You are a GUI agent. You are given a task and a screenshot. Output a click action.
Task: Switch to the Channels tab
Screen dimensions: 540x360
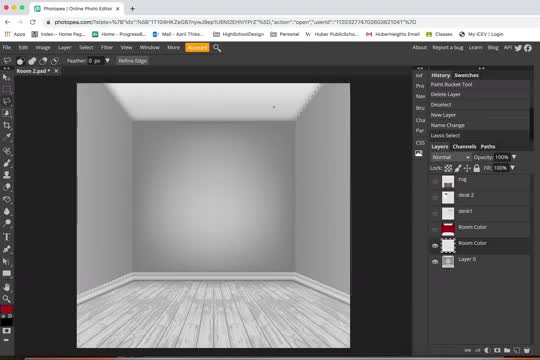464,146
